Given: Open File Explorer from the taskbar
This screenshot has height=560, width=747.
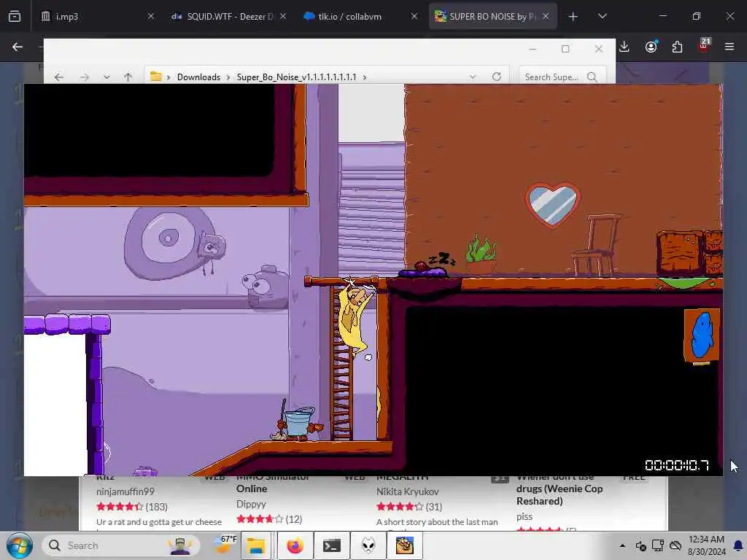Looking at the screenshot, I should tap(256, 545).
